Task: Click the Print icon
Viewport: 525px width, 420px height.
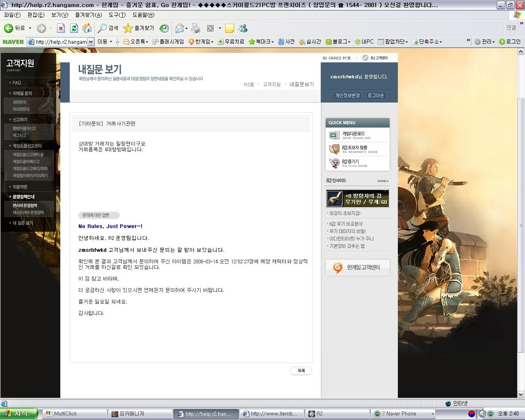Action: tap(196, 28)
